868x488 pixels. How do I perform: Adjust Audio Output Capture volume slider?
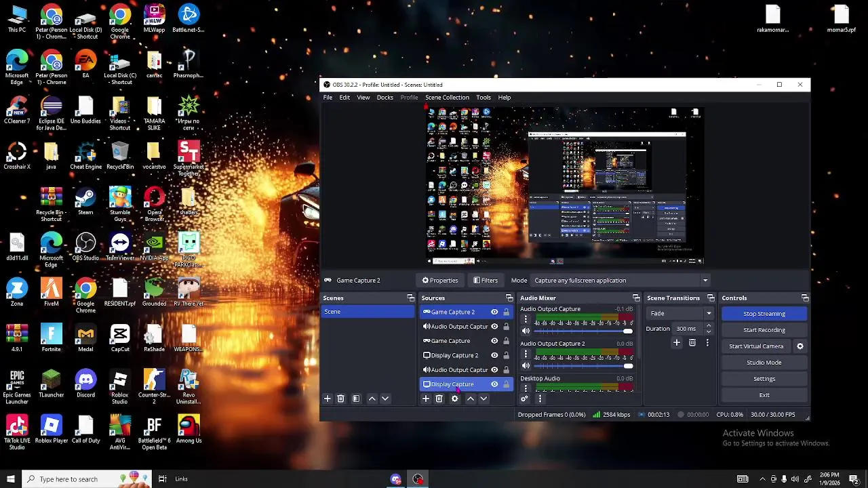coord(583,331)
